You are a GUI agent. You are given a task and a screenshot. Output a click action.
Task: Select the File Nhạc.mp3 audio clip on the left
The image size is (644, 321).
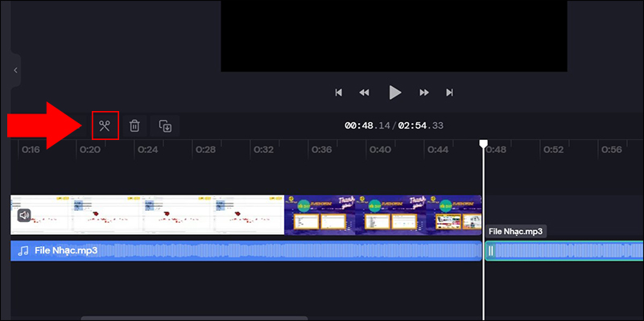[x=246, y=251]
